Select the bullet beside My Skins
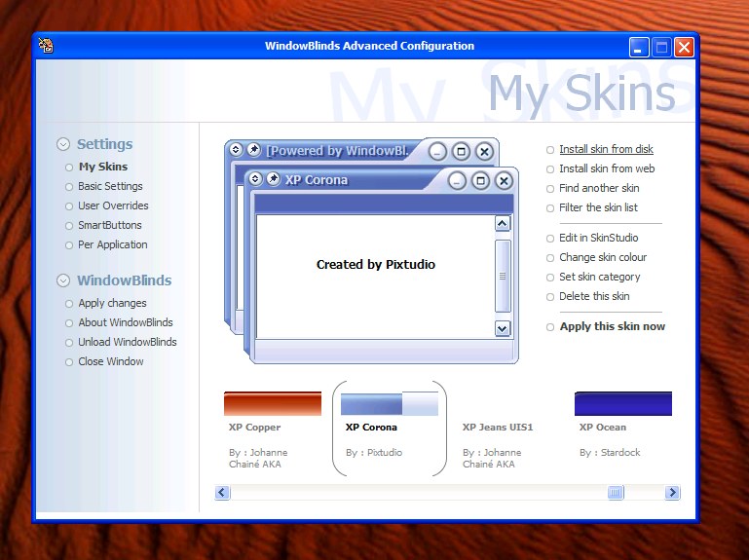The image size is (749, 560). coord(69,168)
